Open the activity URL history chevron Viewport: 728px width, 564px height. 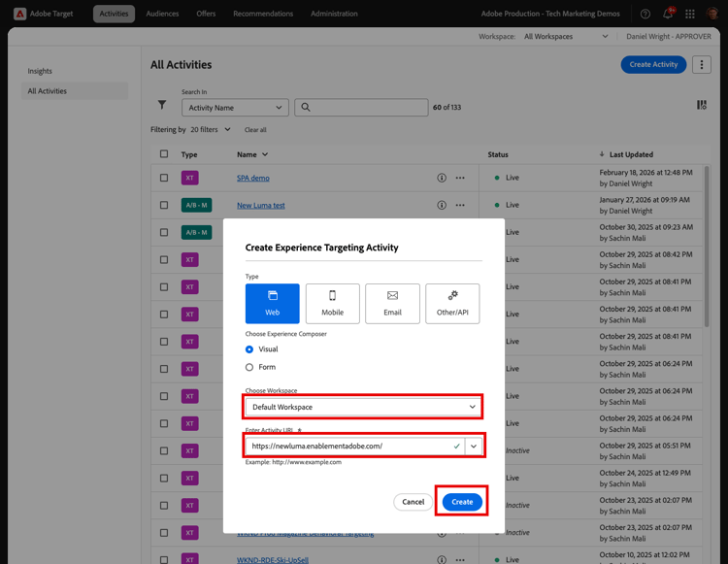click(x=473, y=447)
